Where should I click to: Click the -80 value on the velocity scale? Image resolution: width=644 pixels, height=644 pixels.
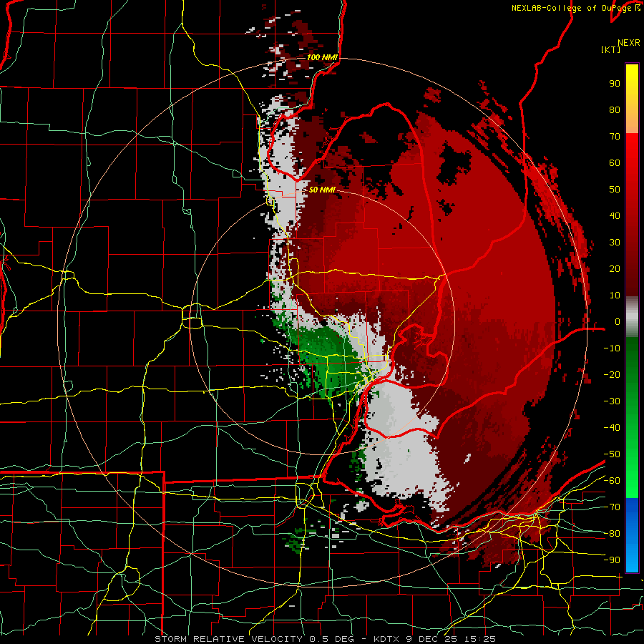[612, 534]
